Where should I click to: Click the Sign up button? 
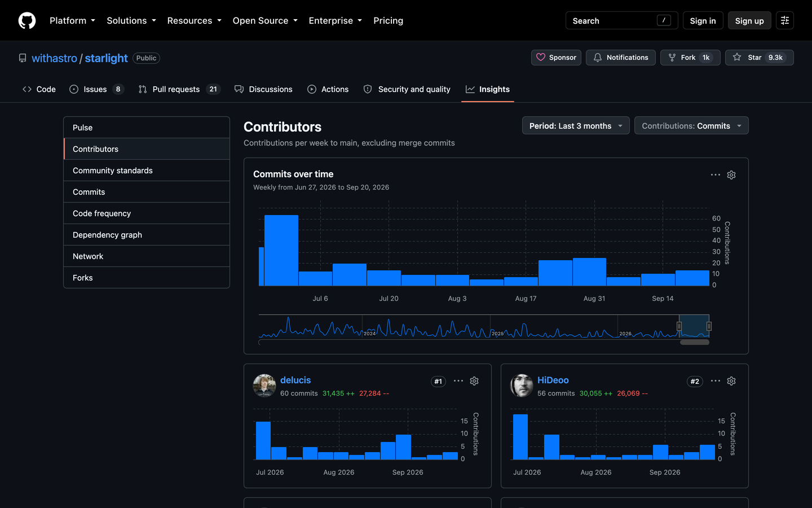pyautogui.click(x=749, y=21)
